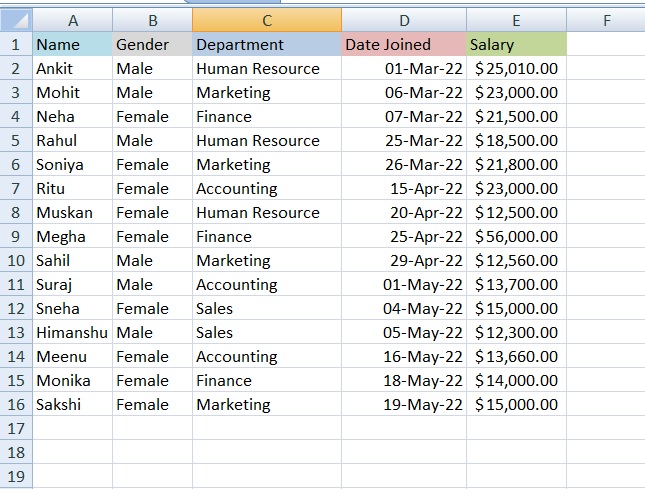Select the cell containing Himanshu
The height and width of the screenshot is (489, 645).
72,332
